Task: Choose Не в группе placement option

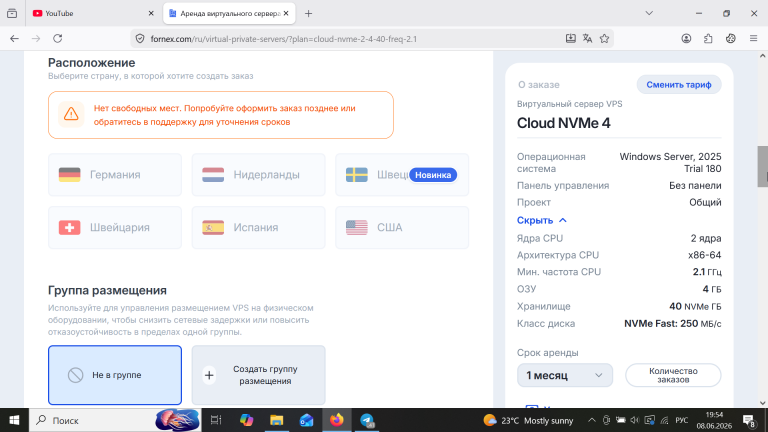Action: click(115, 375)
